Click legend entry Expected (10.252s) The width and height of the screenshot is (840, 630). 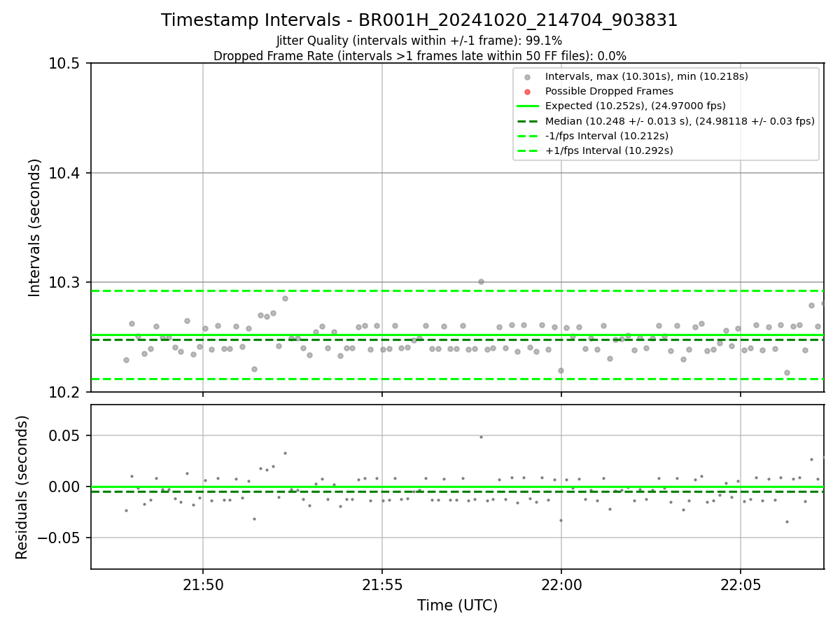(635, 106)
